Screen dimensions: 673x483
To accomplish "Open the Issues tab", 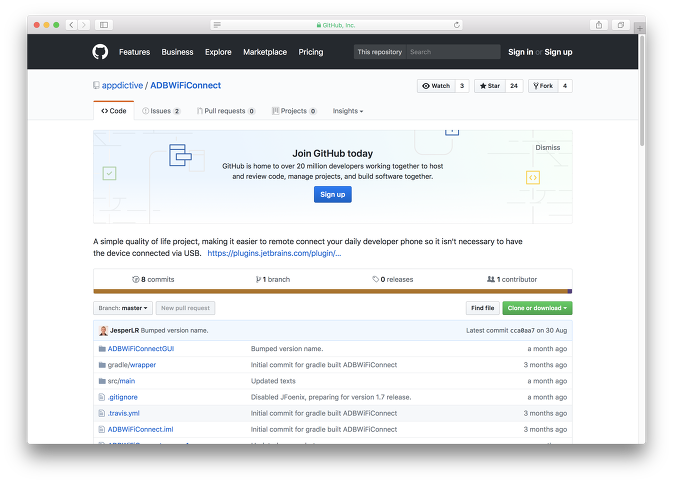I will coord(161,111).
